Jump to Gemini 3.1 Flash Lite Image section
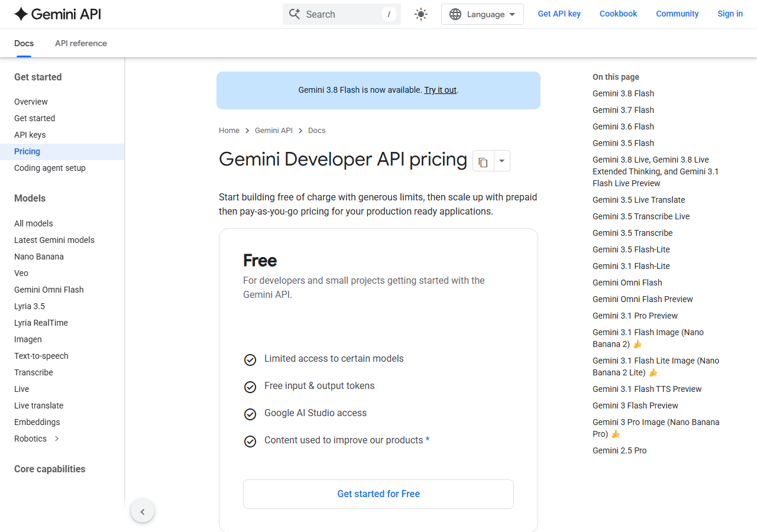757x532 pixels. coord(656,366)
